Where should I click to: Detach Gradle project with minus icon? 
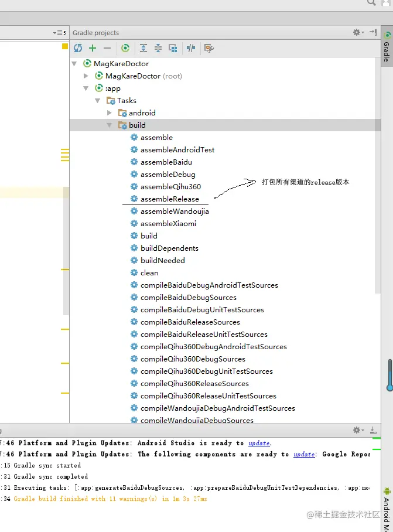(107, 48)
